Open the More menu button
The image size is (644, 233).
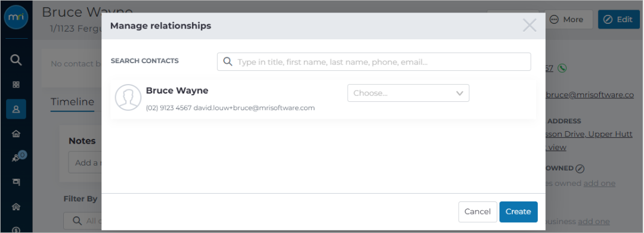(568, 19)
